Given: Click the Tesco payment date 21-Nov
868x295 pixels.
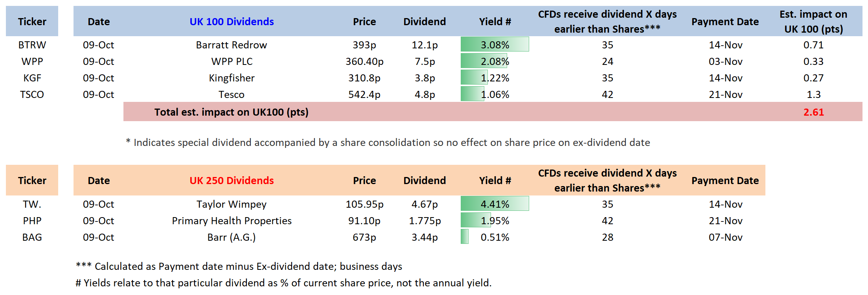Looking at the screenshot, I should click(x=725, y=94).
